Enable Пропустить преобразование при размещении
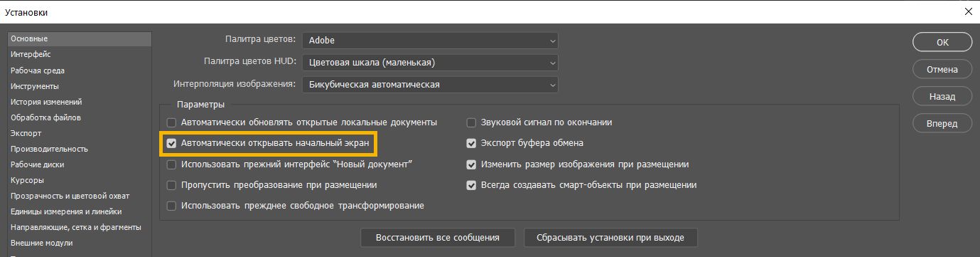 click(x=171, y=185)
